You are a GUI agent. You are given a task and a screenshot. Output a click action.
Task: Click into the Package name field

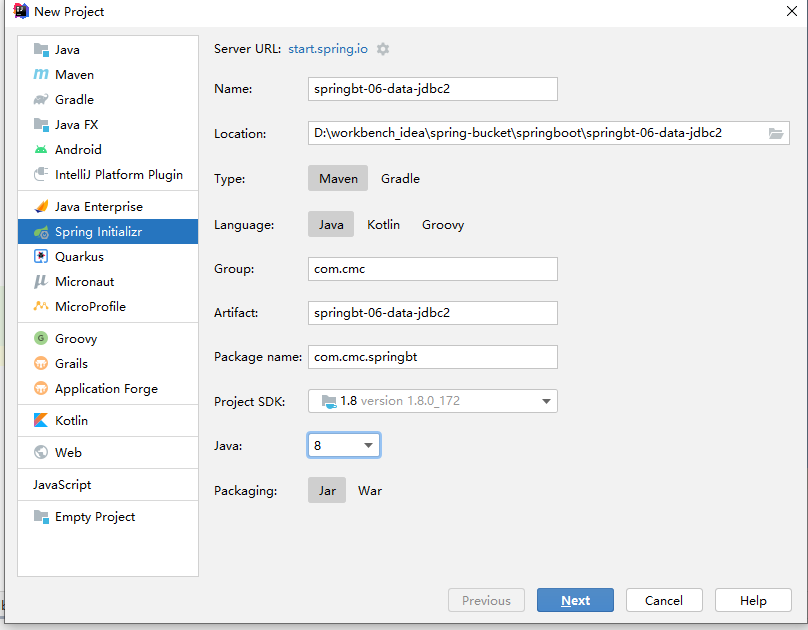click(433, 357)
